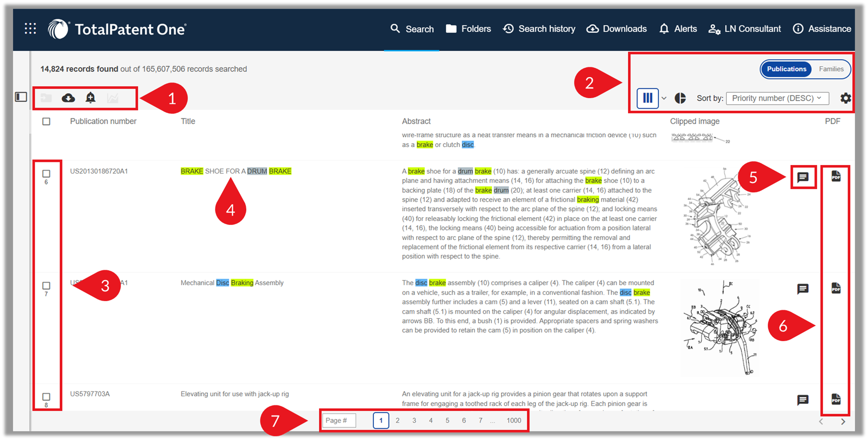
Task: Select the checkbox for record 7
Action: (x=46, y=285)
